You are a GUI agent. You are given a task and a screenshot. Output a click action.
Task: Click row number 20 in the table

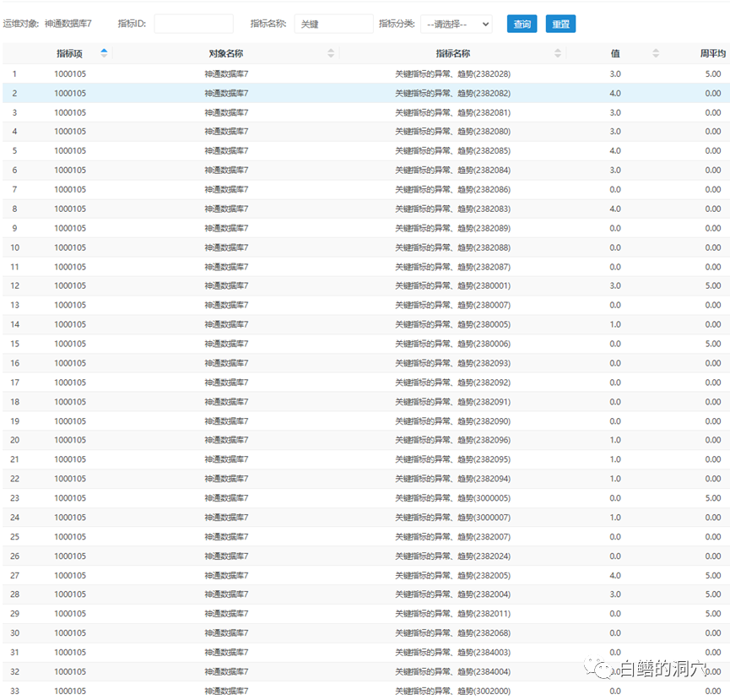pyautogui.click(x=14, y=441)
